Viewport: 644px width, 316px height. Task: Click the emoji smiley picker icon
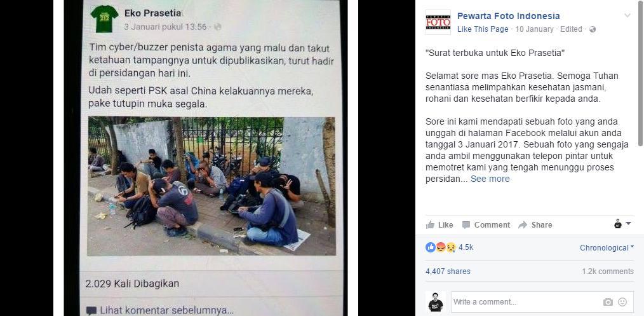pos(622,302)
